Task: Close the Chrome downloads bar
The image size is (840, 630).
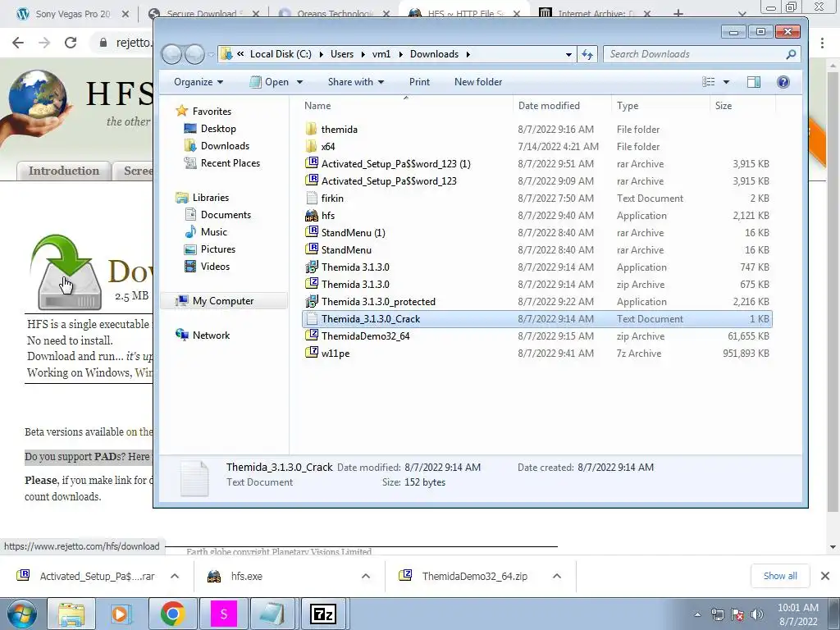Action: [x=825, y=576]
